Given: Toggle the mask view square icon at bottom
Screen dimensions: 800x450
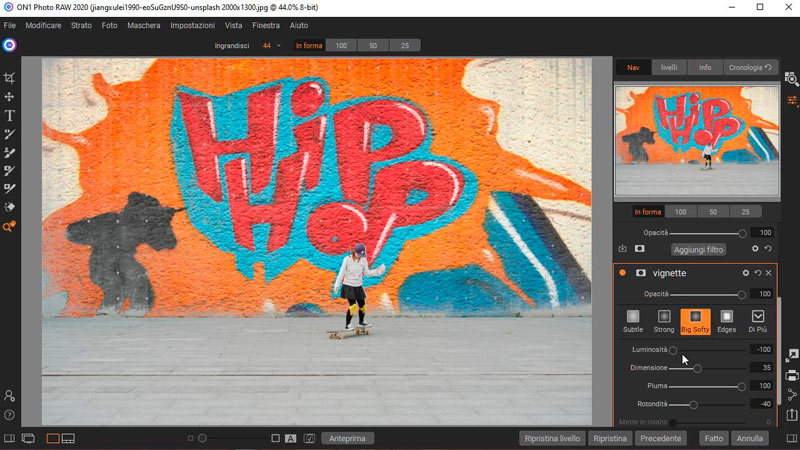Looking at the screenshot, I should (276, 438).
